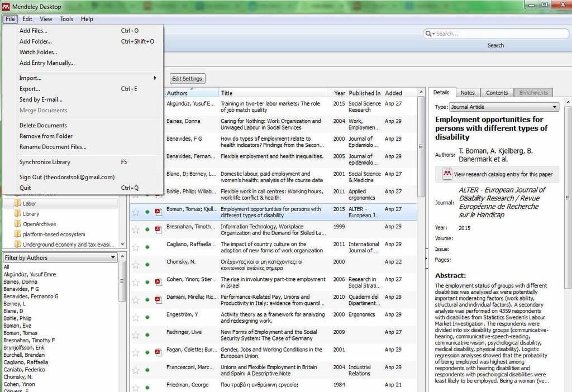Toggle read status dot for Engeström row
This screenshot has width=572, height=392.
click(x=147, y=317)
